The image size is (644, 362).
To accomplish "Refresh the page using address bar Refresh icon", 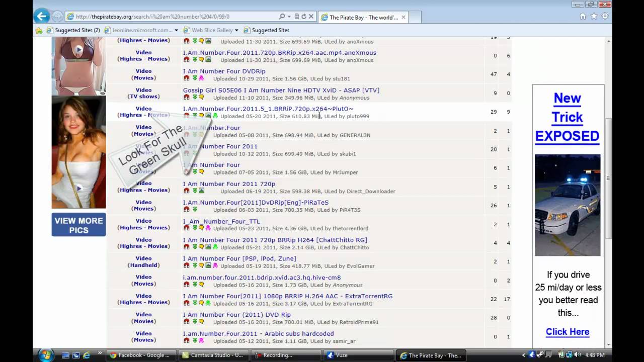I will tap(304, 17).
